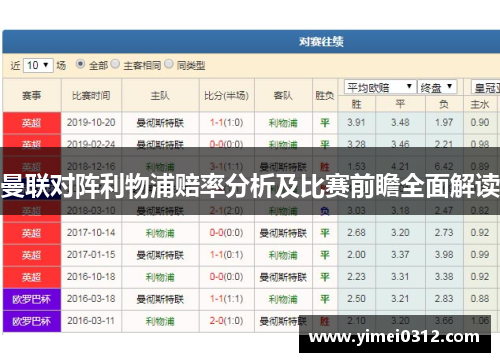Click the 平 odds subheader
This screenshot has height=362, width=500.
tap(400, 104)
